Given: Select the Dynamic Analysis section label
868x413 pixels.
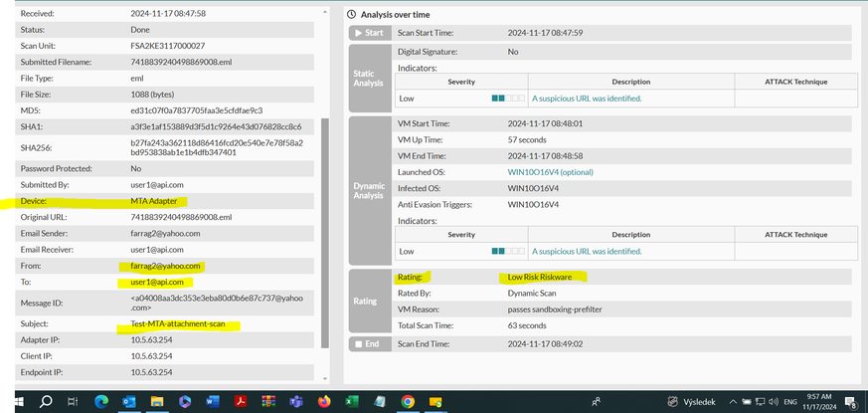Looking at the screenshot, I should [370, 191].
